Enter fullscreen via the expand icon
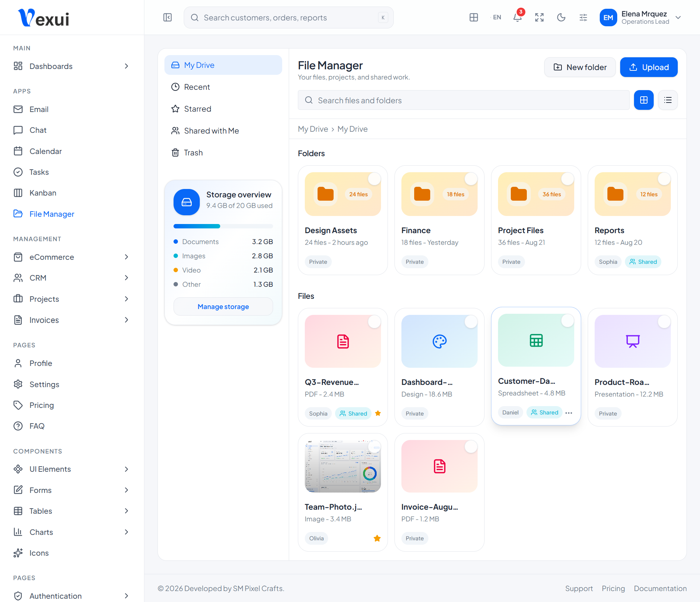 click(x=539, y=18)
